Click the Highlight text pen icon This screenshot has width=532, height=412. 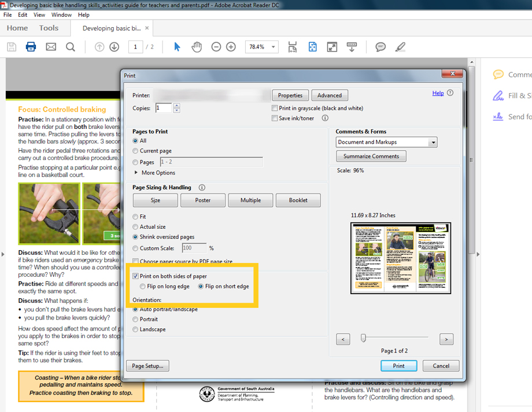pyautogui.click(x=400, y=47)
